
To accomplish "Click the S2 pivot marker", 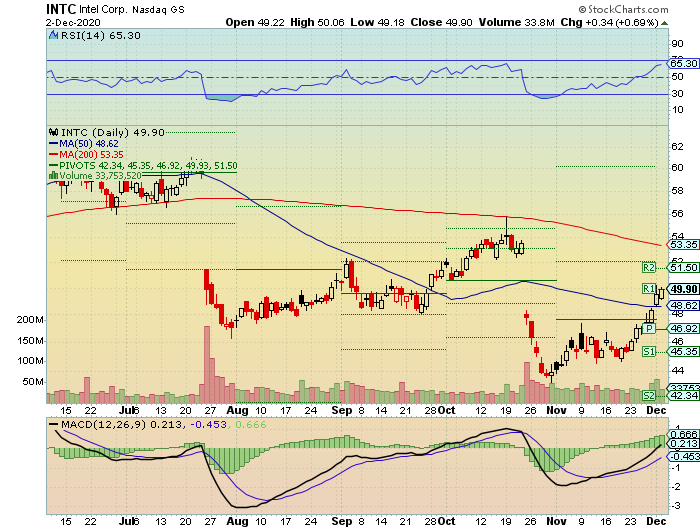I will point(649,396).
